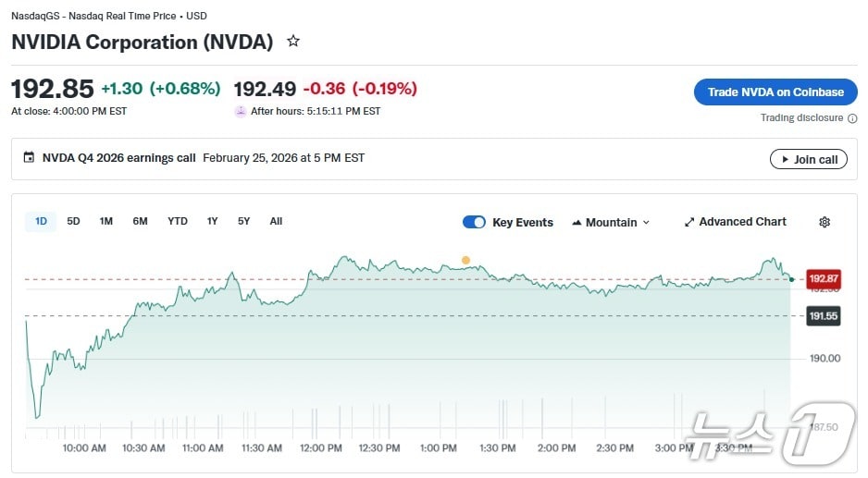
Task: Click the Trading disclosure info icon
Action: click(851, 118)
